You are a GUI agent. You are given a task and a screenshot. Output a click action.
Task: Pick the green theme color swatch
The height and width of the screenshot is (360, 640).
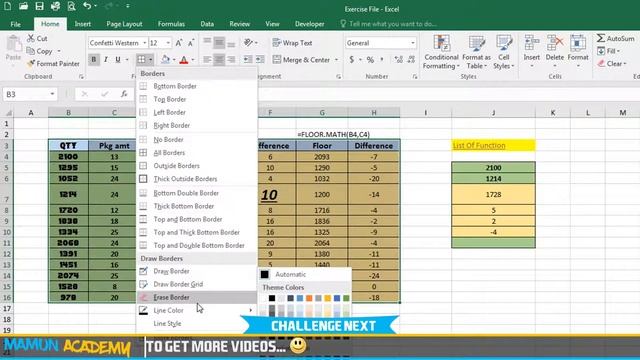coord(346,298)
